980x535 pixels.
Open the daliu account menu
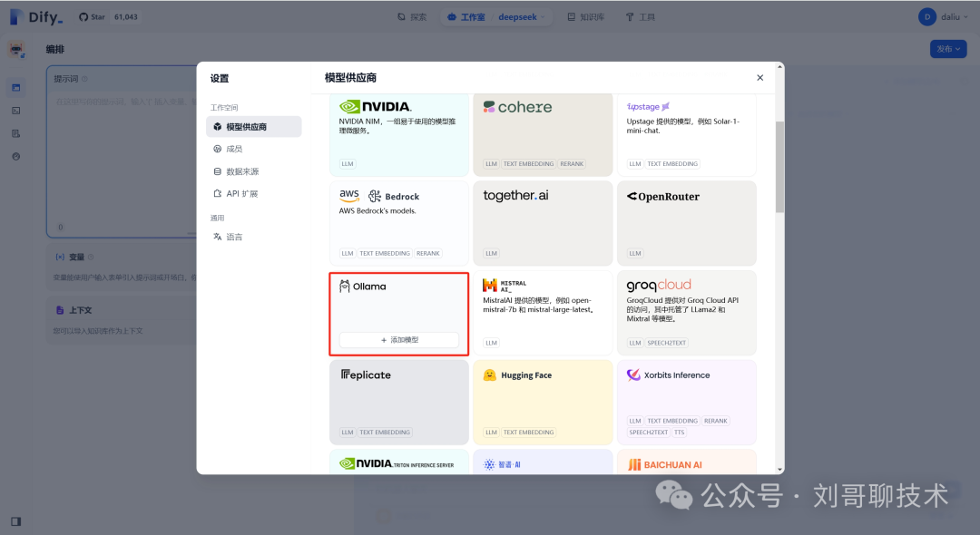[944, 17]
